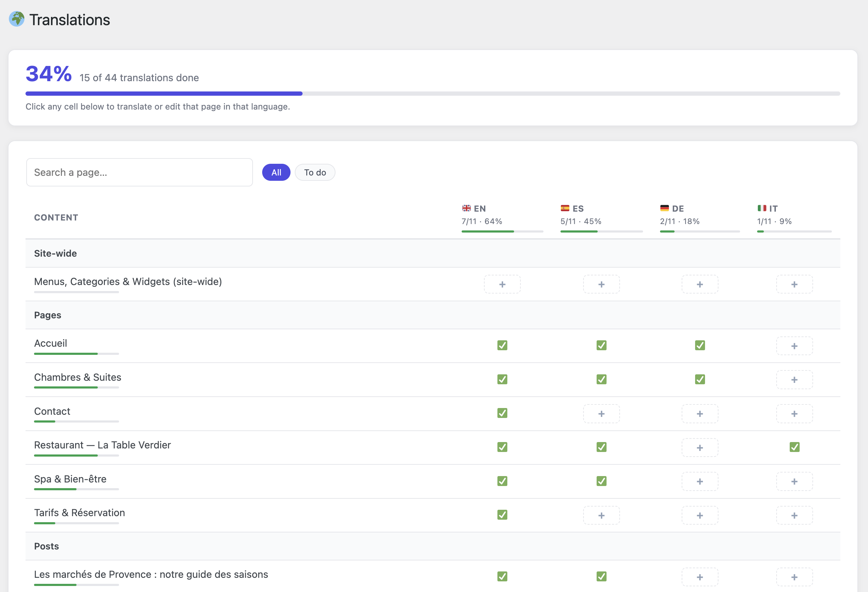Screen dimensions: 868x592
Task: Click the Tarifs & Réservation page title
Action: point(80,512)
